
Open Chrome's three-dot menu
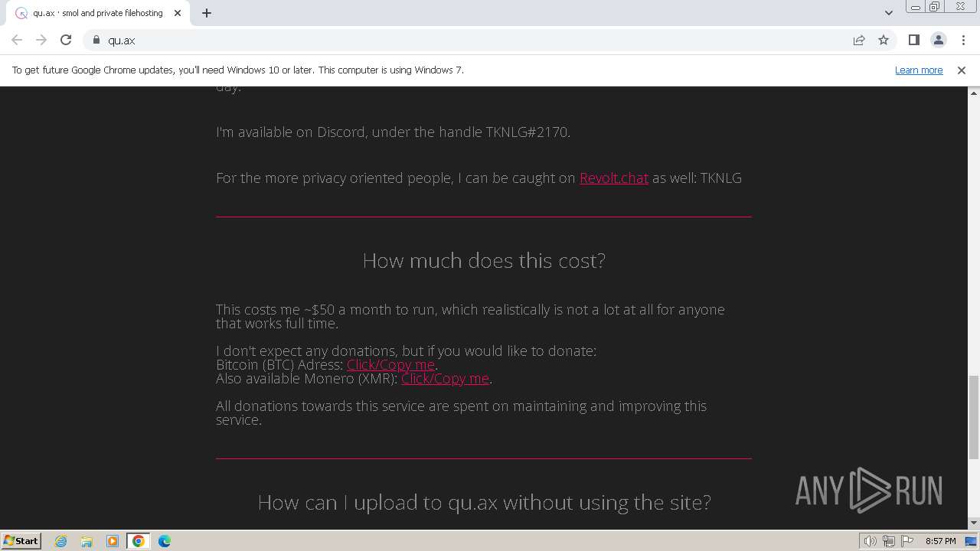[x=963, y=40]
